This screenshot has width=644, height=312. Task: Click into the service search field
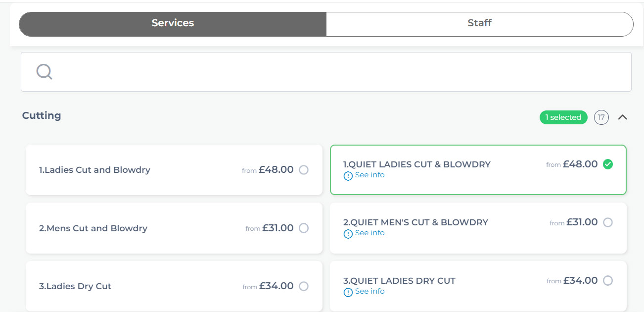coord(336,72)
